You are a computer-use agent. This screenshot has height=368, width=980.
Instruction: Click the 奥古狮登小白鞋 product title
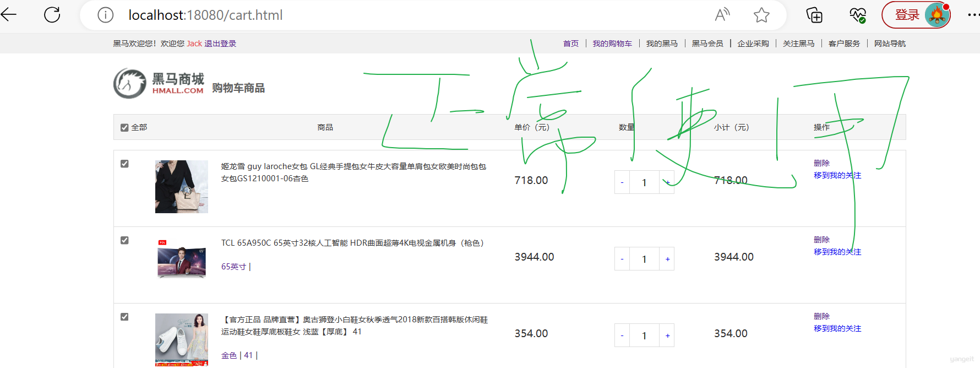(x=355, y=326)
